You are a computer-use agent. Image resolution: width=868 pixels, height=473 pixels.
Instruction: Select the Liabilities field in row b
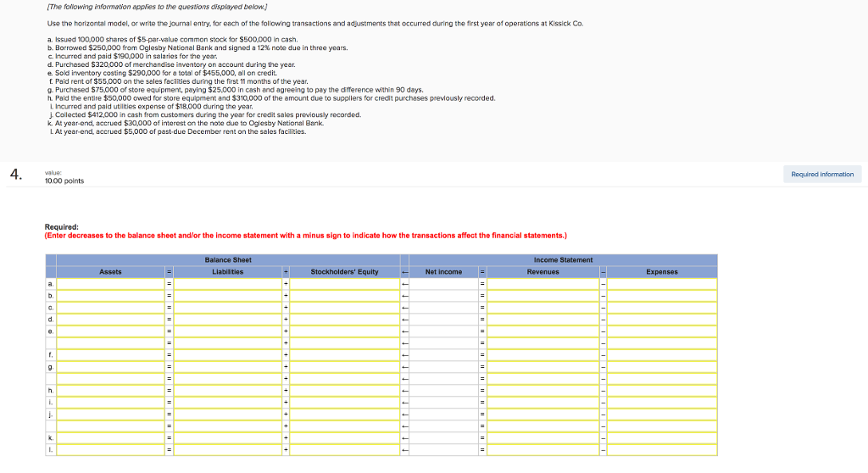pyautogui.click(x=227, y=295)
